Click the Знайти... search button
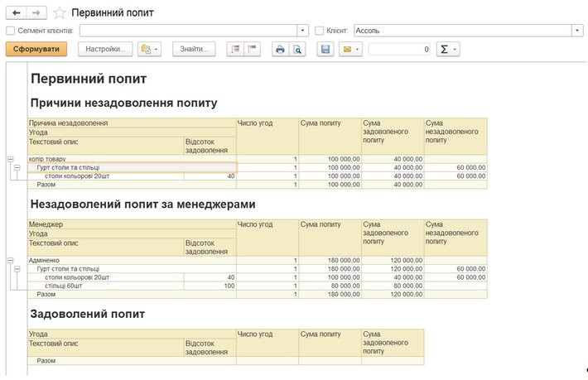Screen dimensions: 588x380 click(194, 50)
